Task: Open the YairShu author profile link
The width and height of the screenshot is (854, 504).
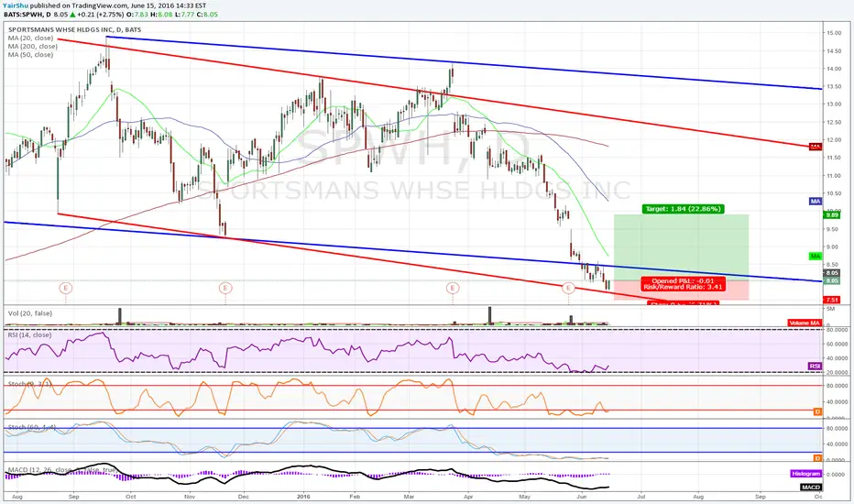Action: pyautogui.click(x=16, y=5)
